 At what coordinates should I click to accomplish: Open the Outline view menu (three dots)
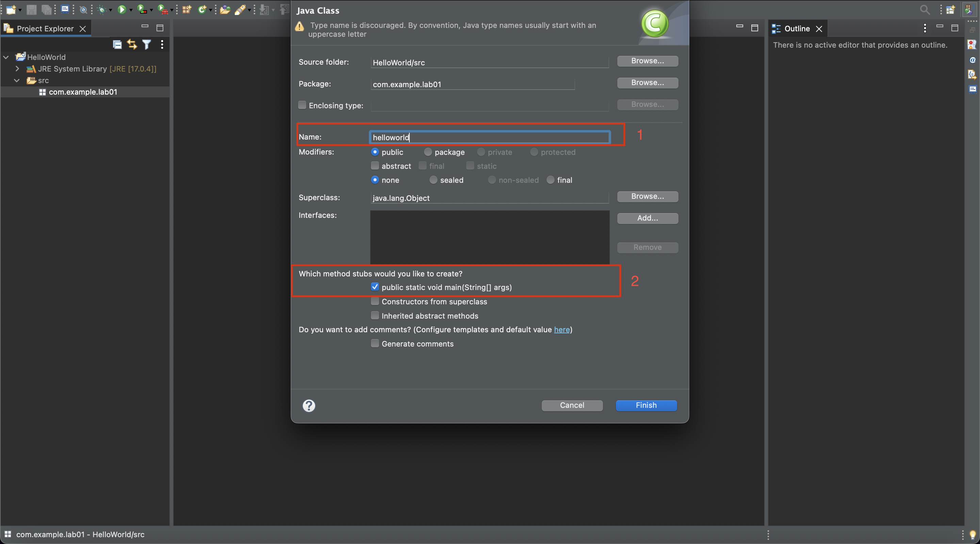(925, 28)
